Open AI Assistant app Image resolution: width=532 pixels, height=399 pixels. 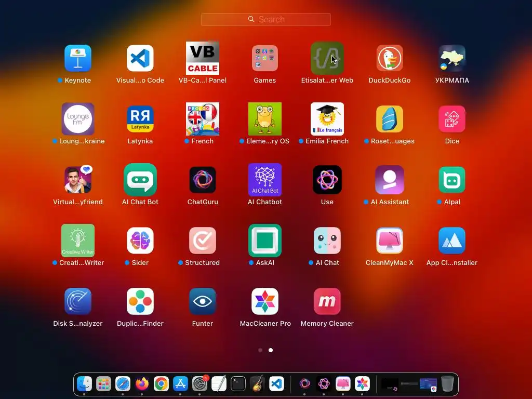[390, 180]
